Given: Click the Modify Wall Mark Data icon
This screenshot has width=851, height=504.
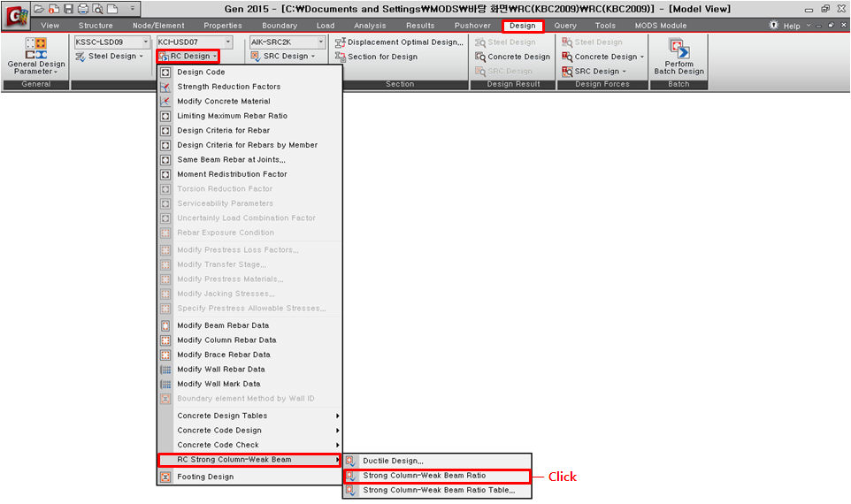Looking at the screenshot, I should point(165,385).
